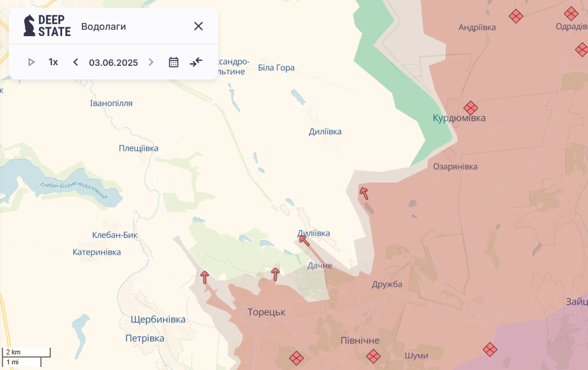Close the Водолаги search panel

pyautogui.click(x=198, y=26)
